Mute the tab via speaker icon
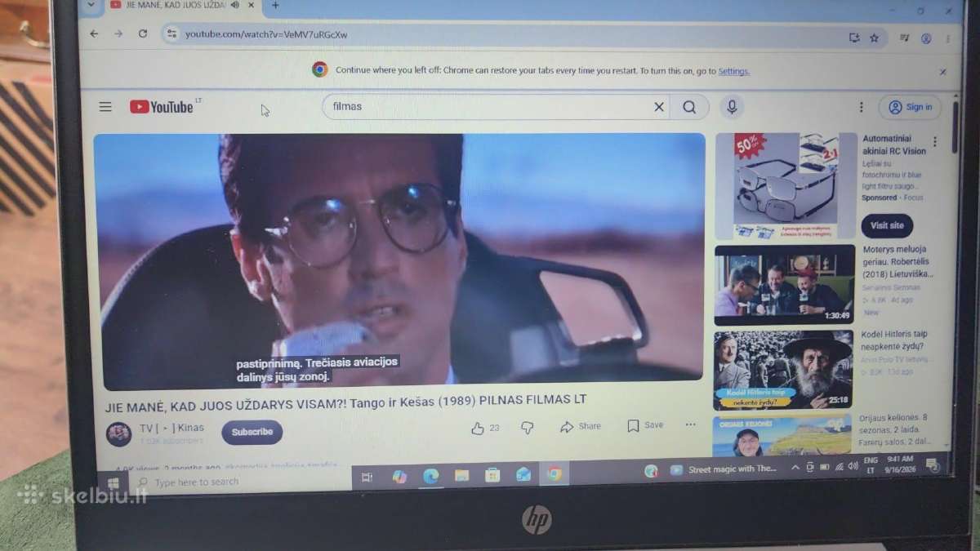The height and width of the screenshot is (551, 980). (235, 5)
